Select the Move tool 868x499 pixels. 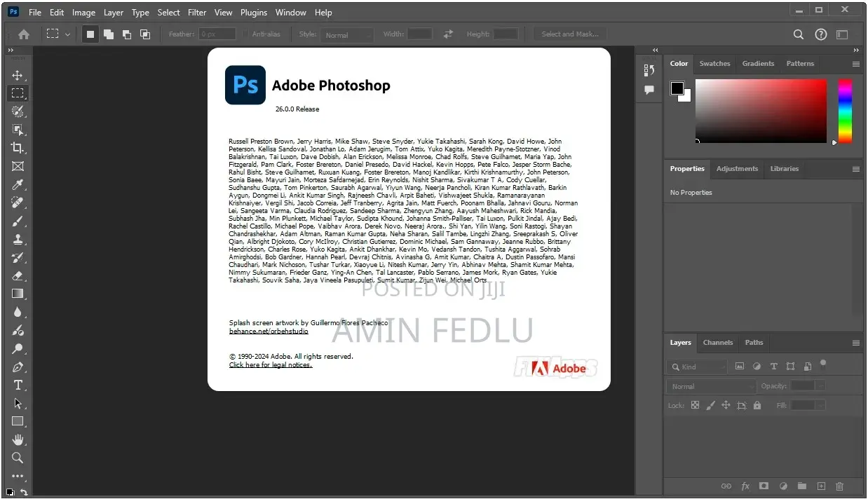click(x=18, y=75)
